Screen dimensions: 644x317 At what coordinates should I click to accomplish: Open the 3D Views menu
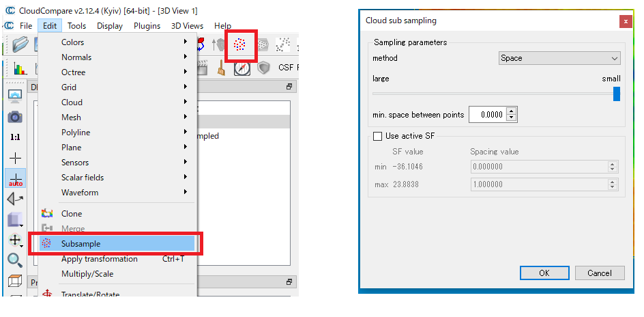[188, 25]
